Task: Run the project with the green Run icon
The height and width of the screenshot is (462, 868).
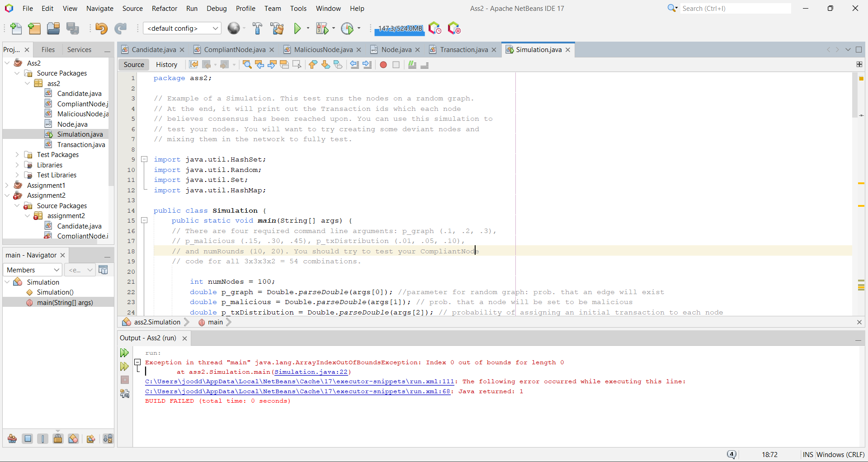Action: (x=297, y=28)
